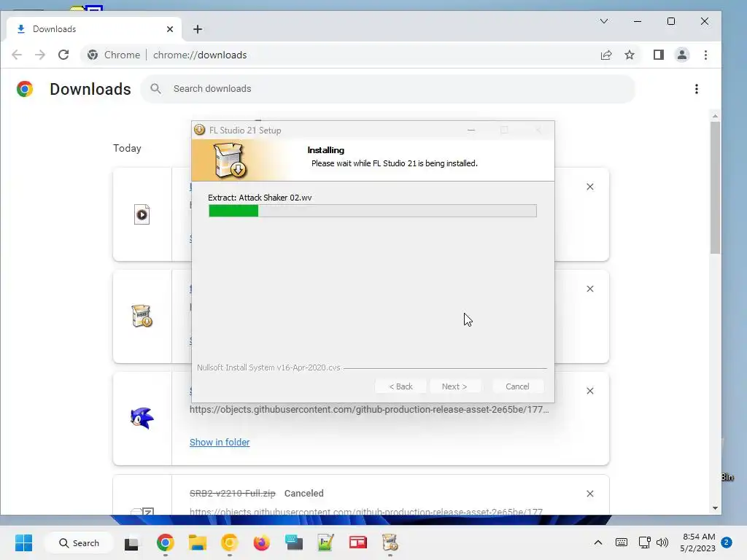This screenshot has width=747, height=560.
Task: Open the Windows Start menu
Action: [24, 542]
